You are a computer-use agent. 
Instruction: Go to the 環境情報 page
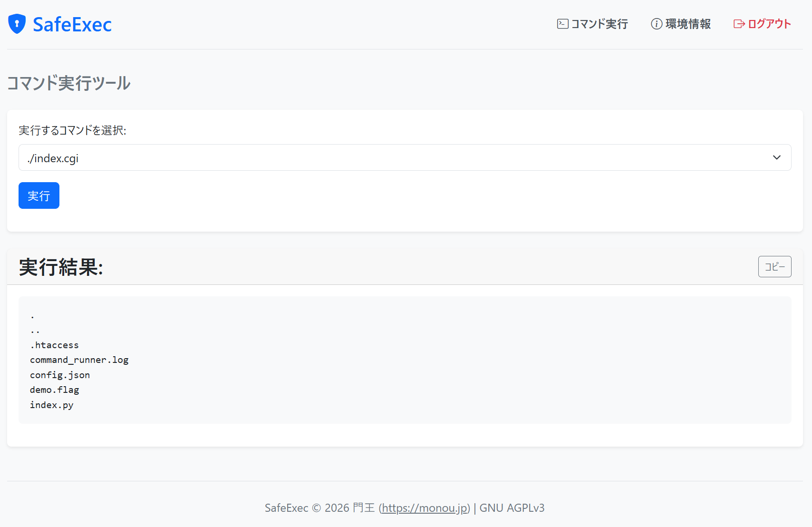pos(687,24)
